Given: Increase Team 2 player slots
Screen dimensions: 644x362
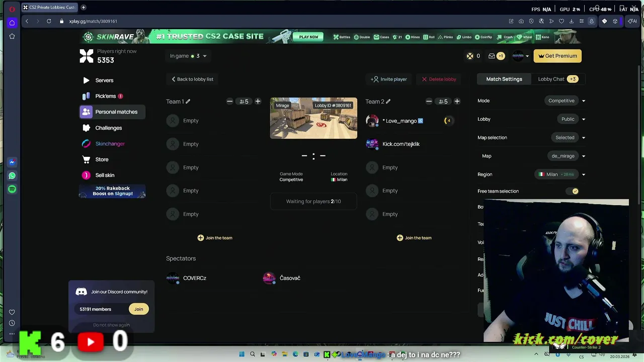Looking at the screenshot, I should 457,102.
